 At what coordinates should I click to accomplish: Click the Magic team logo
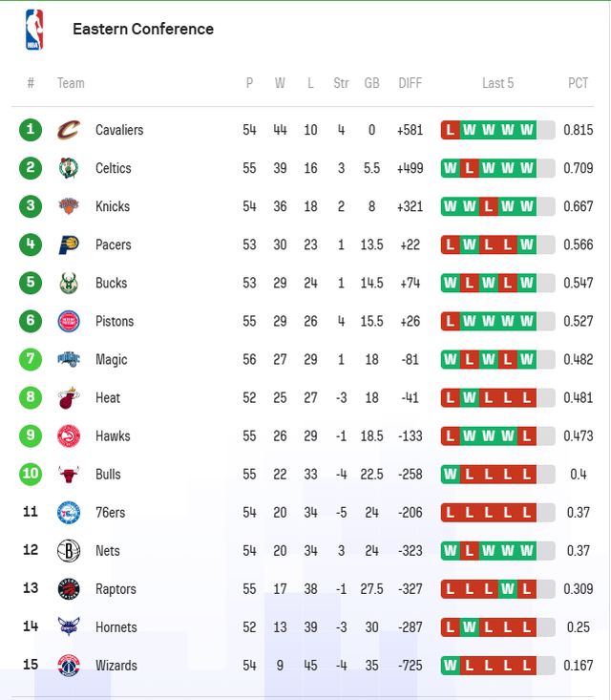click(x=69, y=359)
